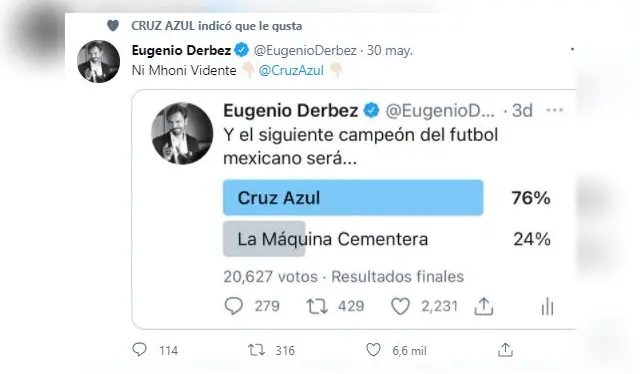
Task: Like the quoted poll tweet showing 2,231
Action: (x=400, y=306)
